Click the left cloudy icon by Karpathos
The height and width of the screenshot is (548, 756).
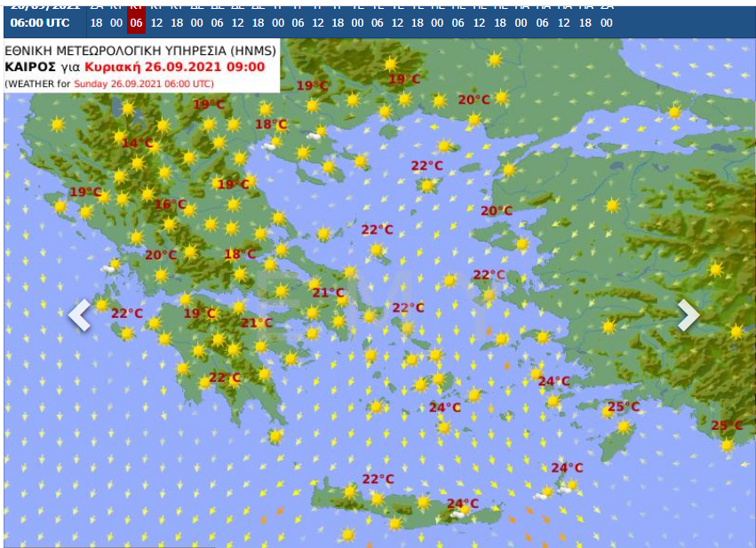pyautogui.click(x=544, y=494)
